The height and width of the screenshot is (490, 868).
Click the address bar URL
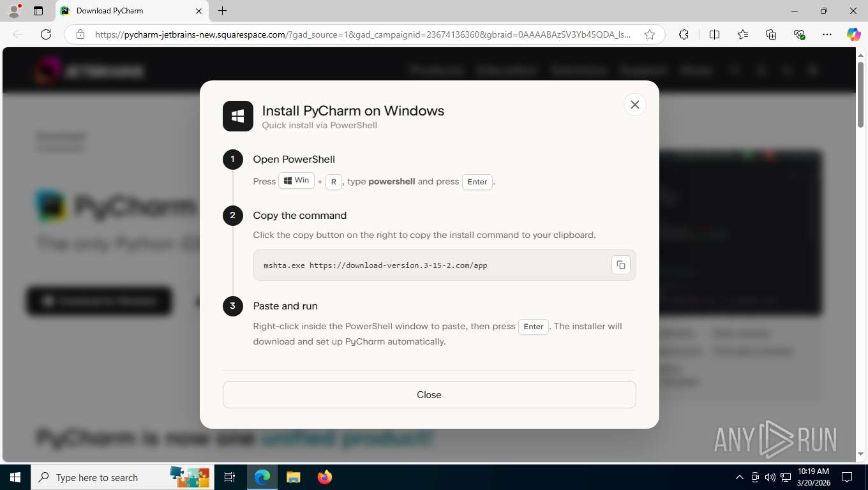click(363, 34)
